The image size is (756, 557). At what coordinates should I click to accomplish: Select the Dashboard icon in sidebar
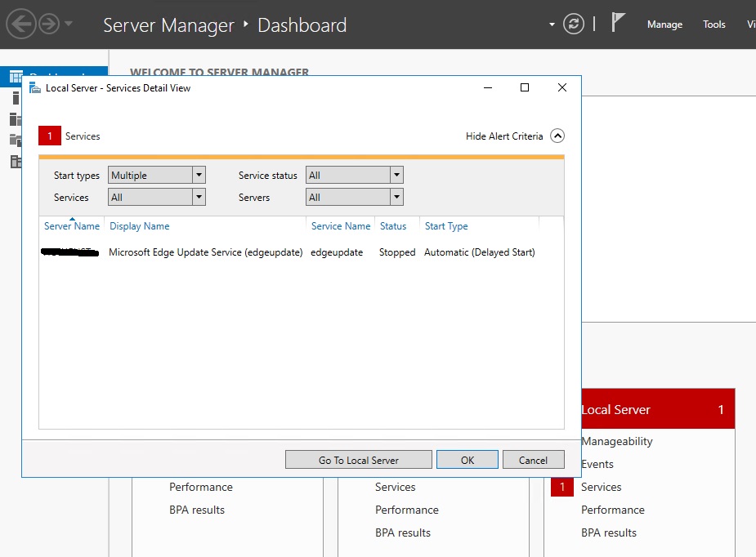[x=16, y=77]
